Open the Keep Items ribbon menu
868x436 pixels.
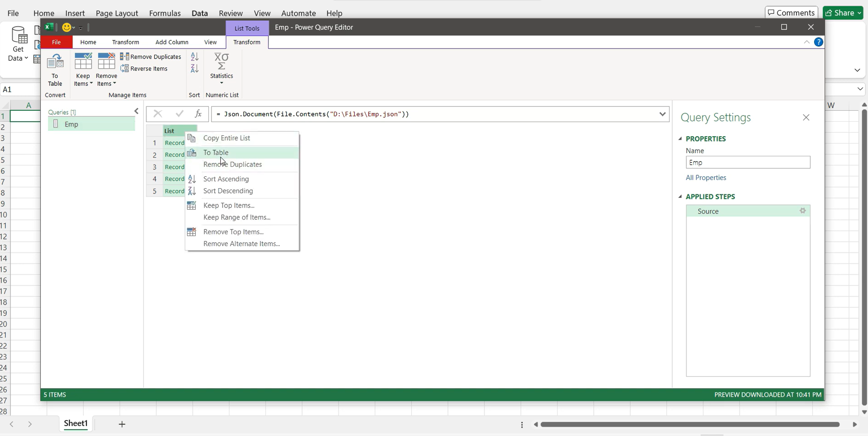click(x=83, y=70)
